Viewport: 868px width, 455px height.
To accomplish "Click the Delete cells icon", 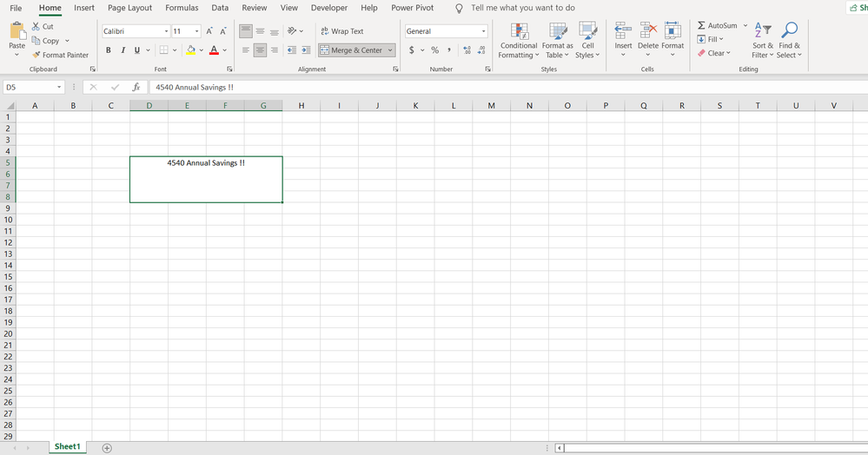I will point(648,31).
